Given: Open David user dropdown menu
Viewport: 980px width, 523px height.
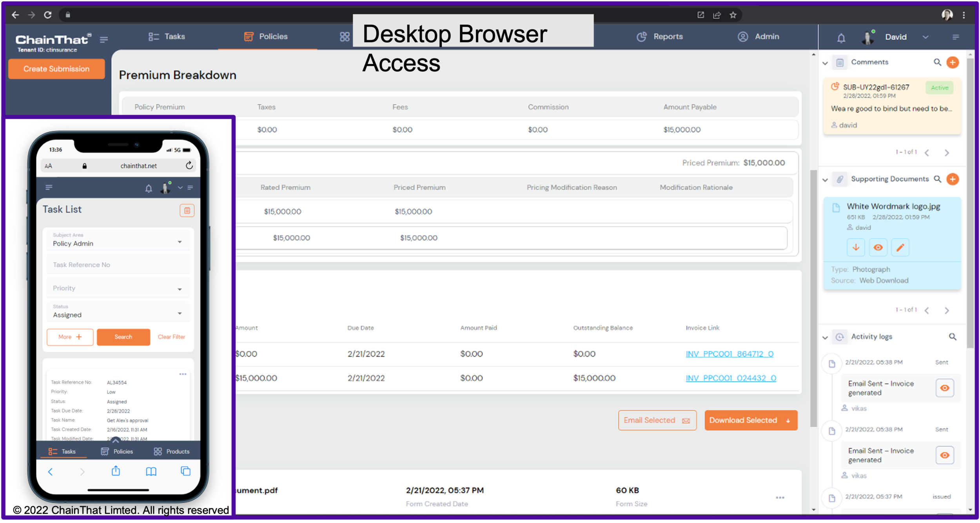Looking at the screenshot, I should (x=926, y=37).
